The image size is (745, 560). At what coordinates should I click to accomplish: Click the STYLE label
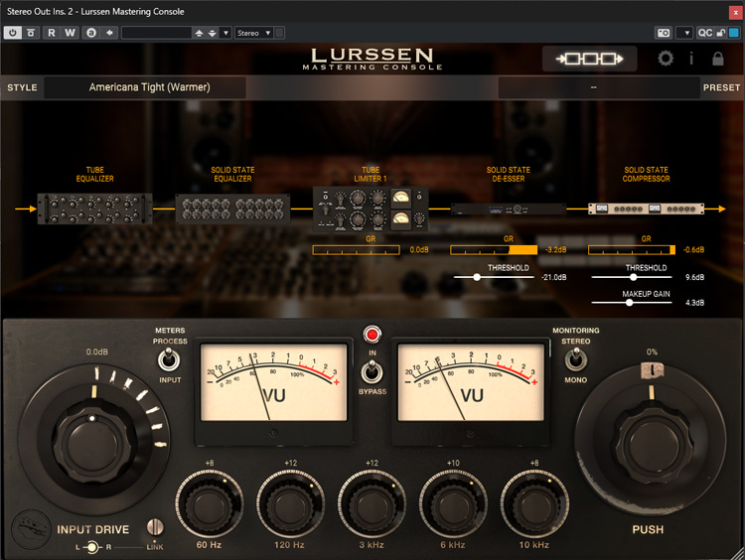click(22, 87)
